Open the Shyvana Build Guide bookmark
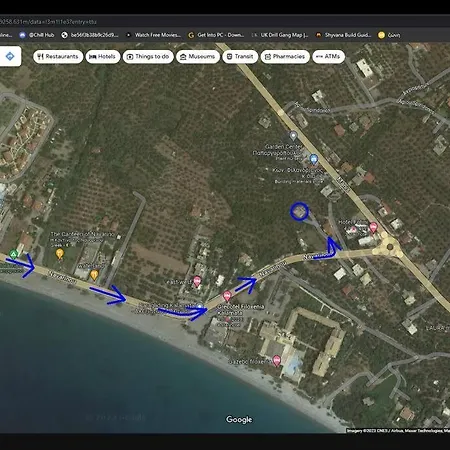Viewport: 450px width, 450px height. (x=343, y=35)
